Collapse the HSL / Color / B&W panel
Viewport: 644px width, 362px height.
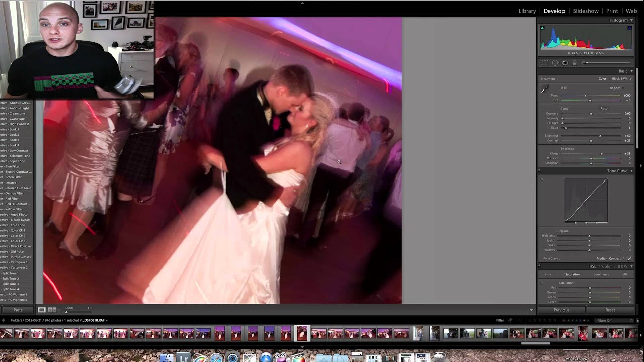631,266
